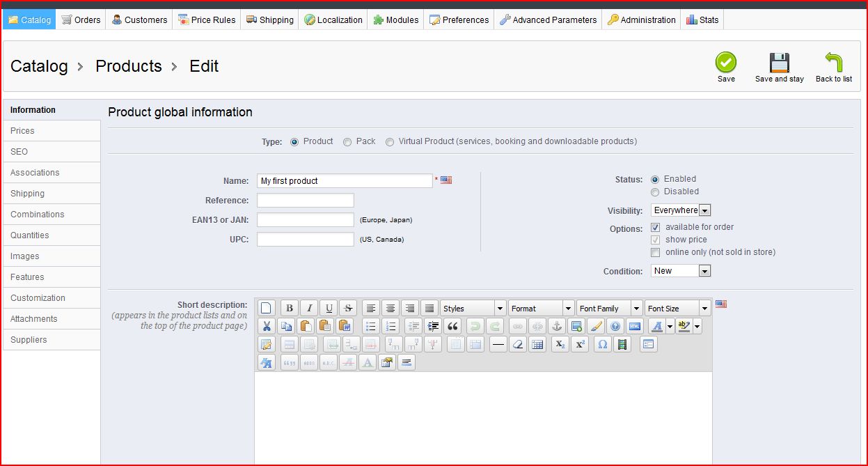Click the Increase indent icon
This screenshot has height=466, width=868.
(433, 326)
